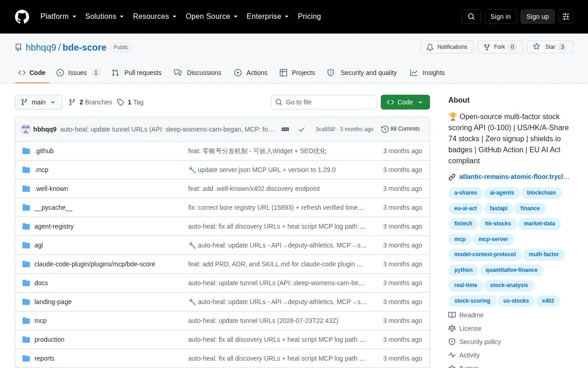This screenshot has height=368, width=588.
Task: Open the command palette icon beside Sign up
Action: [566, 17]
